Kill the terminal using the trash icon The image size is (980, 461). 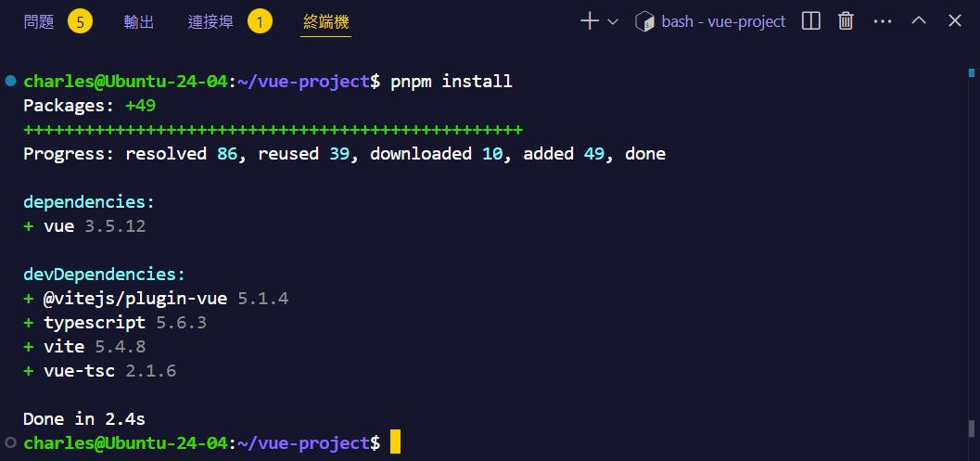pyautogui.click(x=846, y=21)
